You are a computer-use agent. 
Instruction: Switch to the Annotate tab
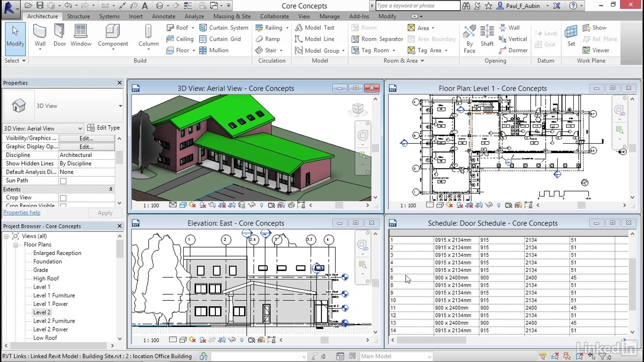[x=164, y=16]
